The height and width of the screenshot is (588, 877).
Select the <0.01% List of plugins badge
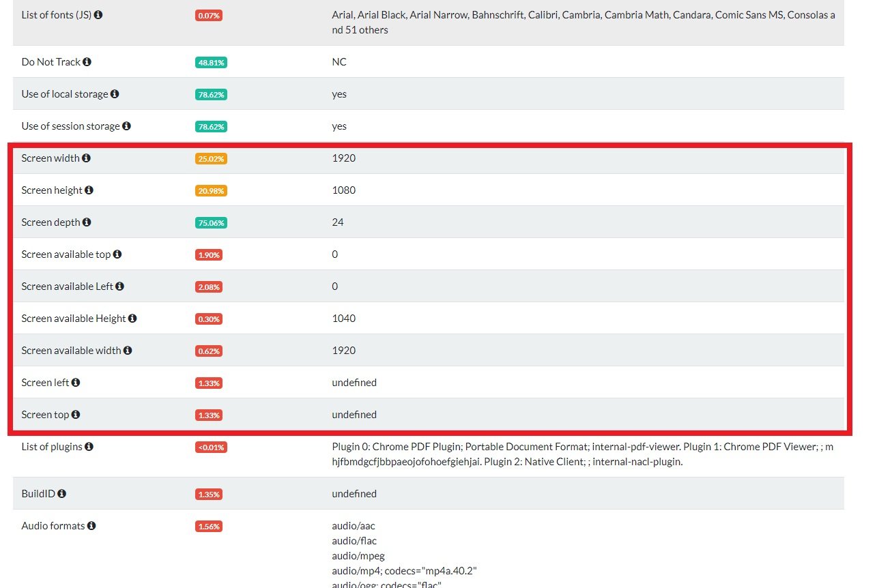tap(211, 447)
